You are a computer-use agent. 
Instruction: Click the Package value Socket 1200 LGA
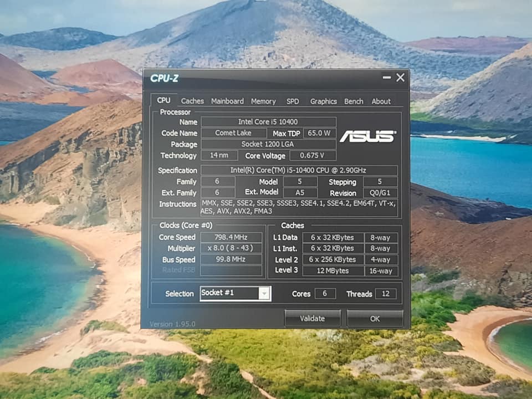(268, 144)
